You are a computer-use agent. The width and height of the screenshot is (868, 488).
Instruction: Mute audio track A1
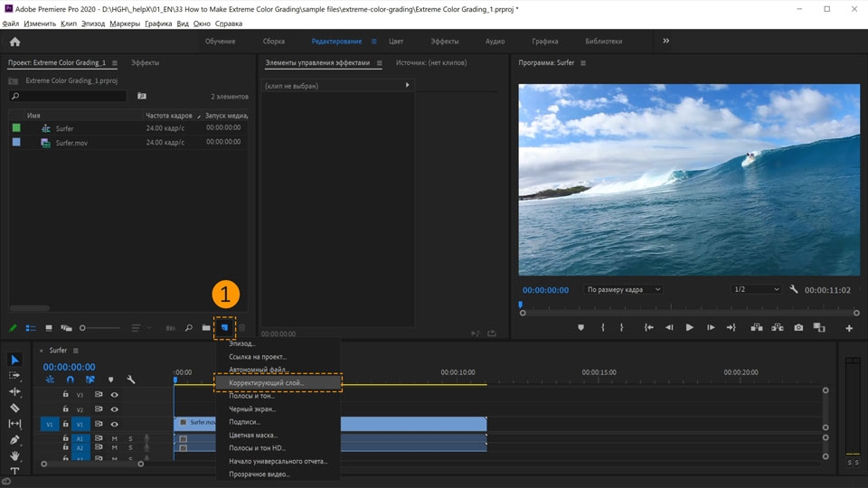click(x=114, y=439)
